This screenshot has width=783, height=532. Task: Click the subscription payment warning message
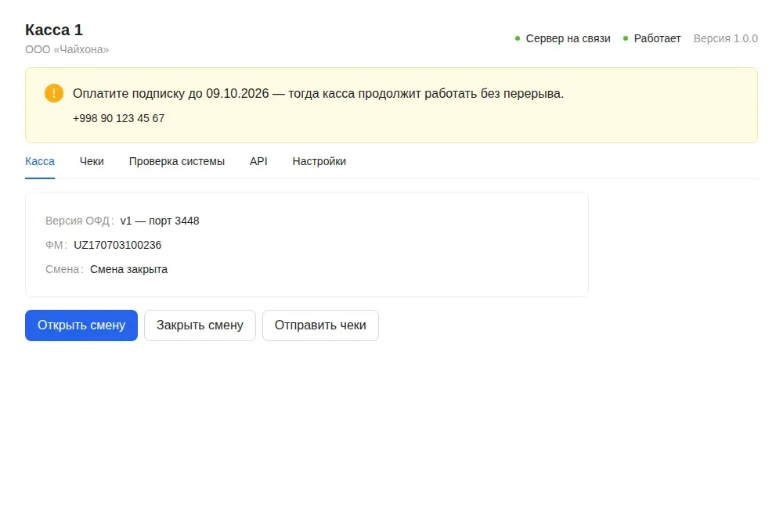(x=318, y=94)
